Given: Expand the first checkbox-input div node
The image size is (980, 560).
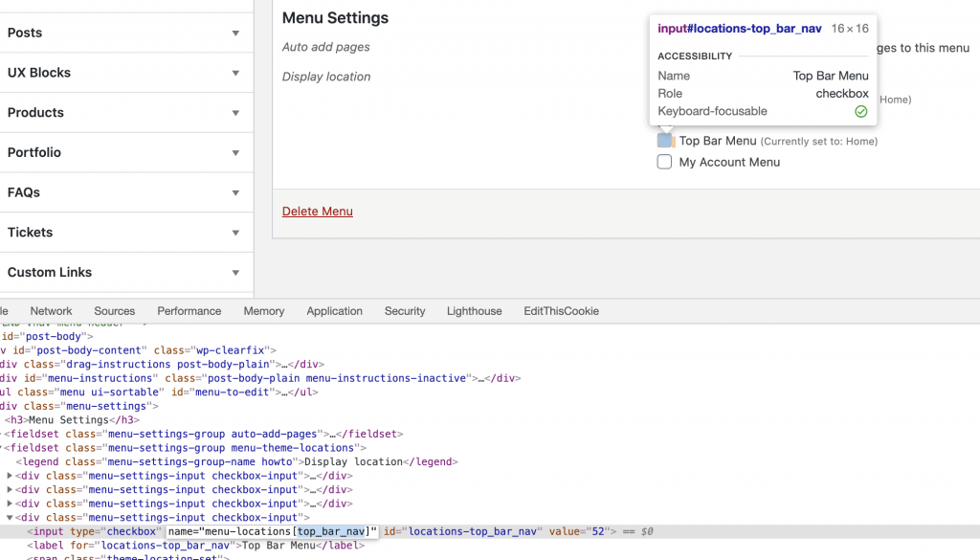Looking at the screenshot, I should coord(10,476).
